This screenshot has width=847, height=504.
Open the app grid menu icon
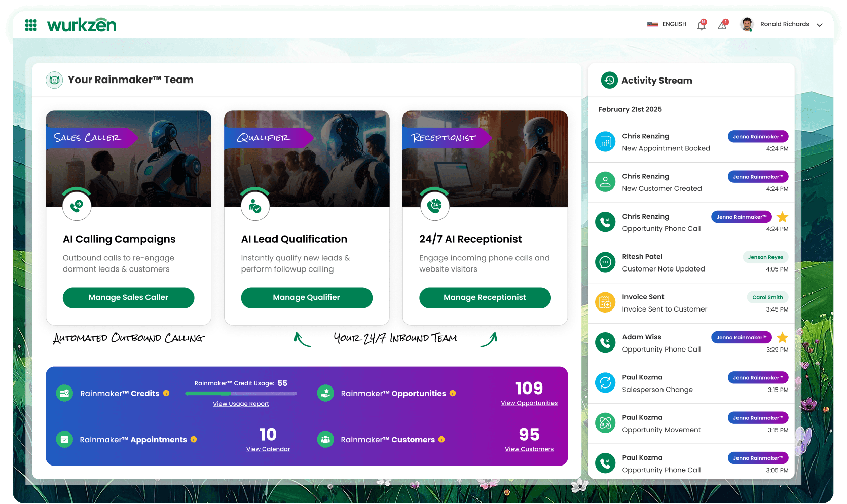point(31,25)
